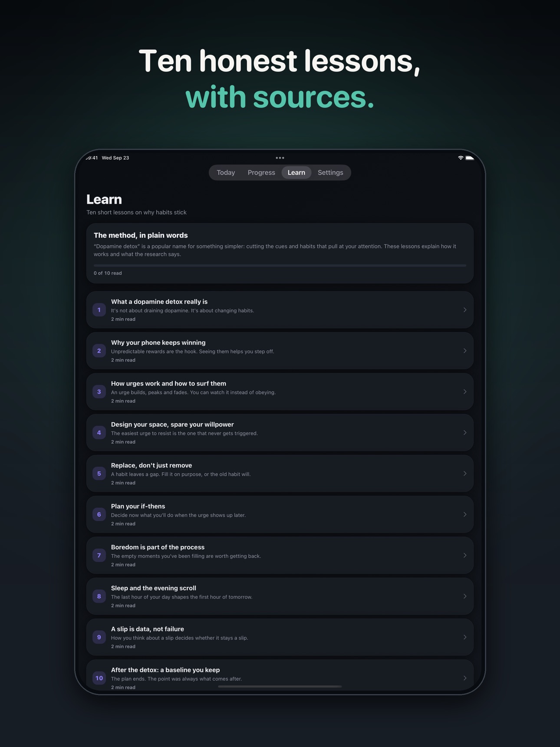The width and height of the screenshot is (560, 747).
Task: Open chevron for 'Design your space' lesson
Action: [x=465, y=433]
